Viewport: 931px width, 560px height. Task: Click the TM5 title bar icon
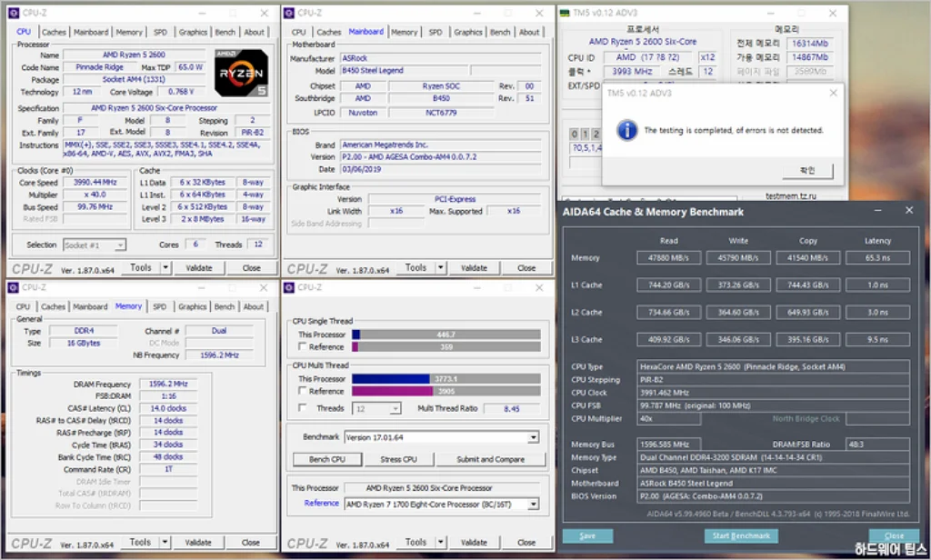pos(564,13)
